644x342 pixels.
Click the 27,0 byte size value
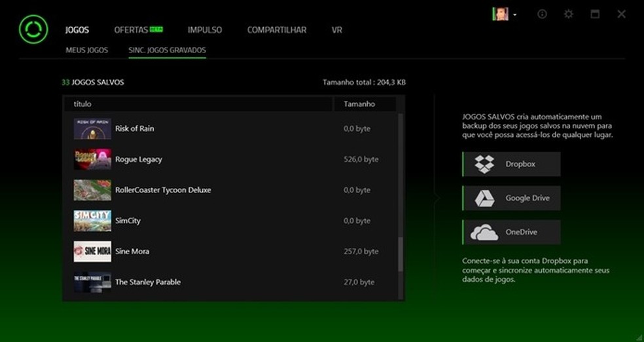pos(359,282)
